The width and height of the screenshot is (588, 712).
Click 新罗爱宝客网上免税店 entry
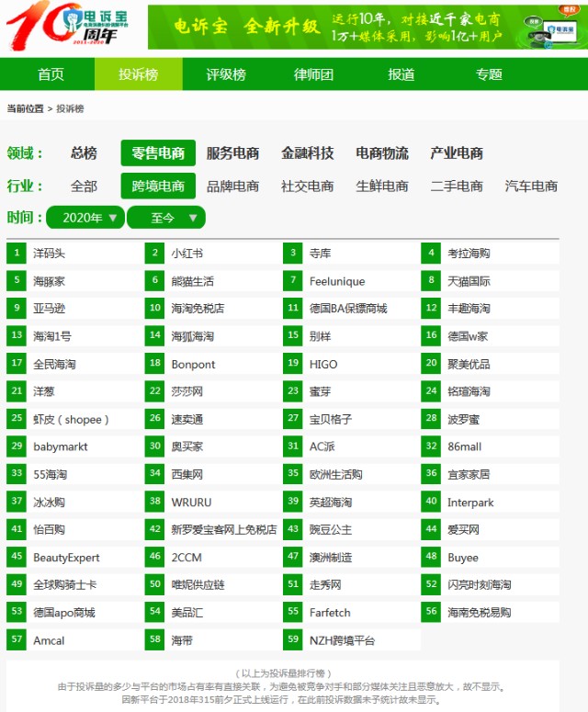(213, 529)
